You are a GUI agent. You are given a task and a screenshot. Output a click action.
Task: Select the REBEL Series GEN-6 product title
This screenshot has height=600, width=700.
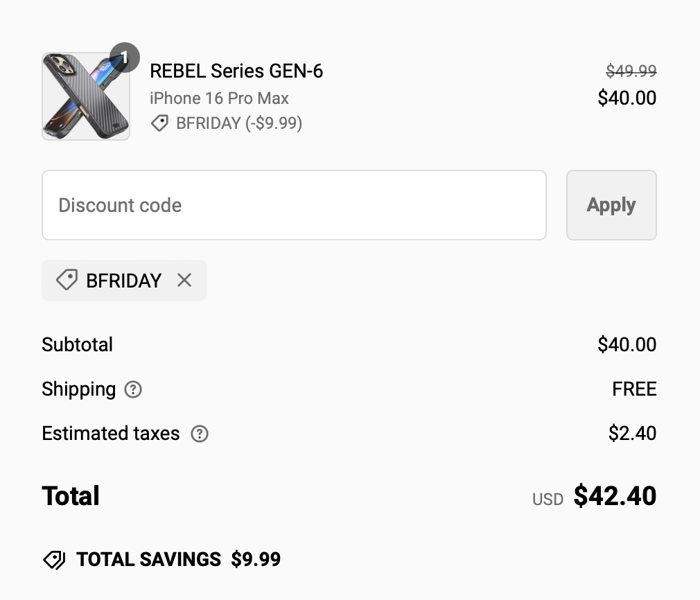[236, 71]
